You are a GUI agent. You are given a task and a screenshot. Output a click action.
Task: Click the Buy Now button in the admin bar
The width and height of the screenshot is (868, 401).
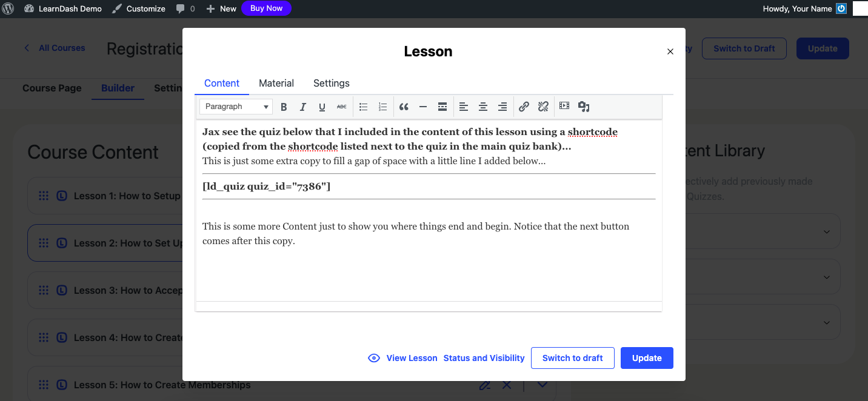[266, 8]
